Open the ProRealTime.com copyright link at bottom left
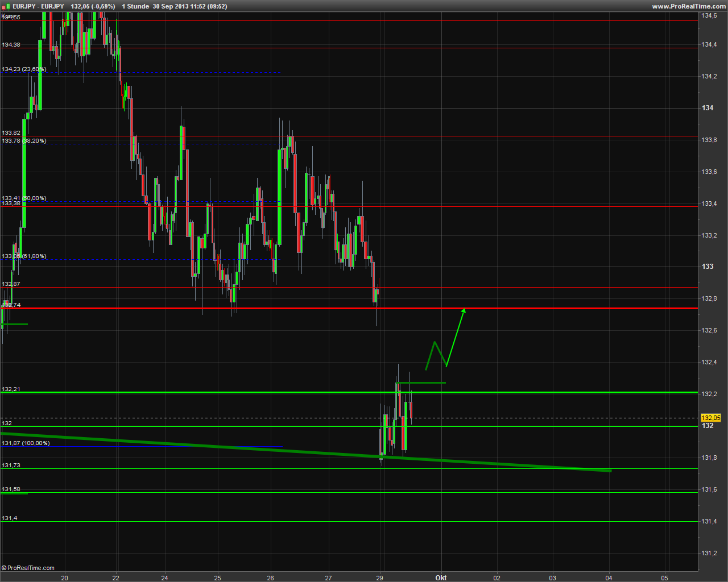This screenshot has height=582, width=728. coord(28,568)
